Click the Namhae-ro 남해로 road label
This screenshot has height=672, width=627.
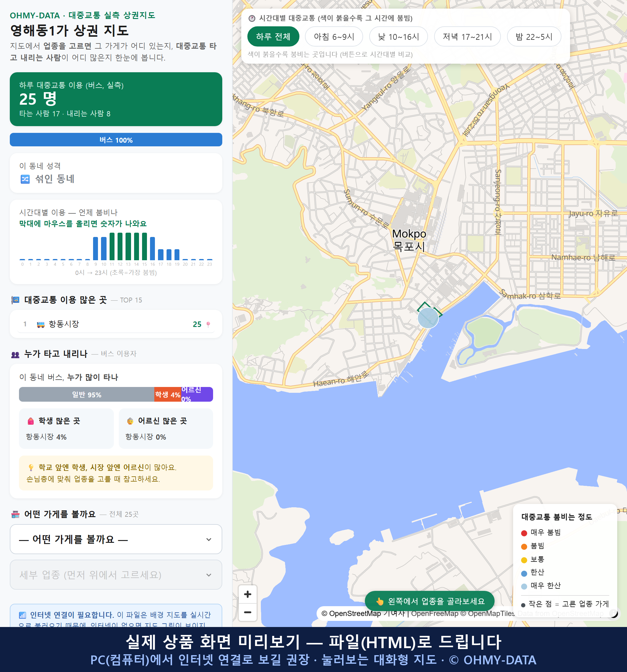tap(583, 257)
